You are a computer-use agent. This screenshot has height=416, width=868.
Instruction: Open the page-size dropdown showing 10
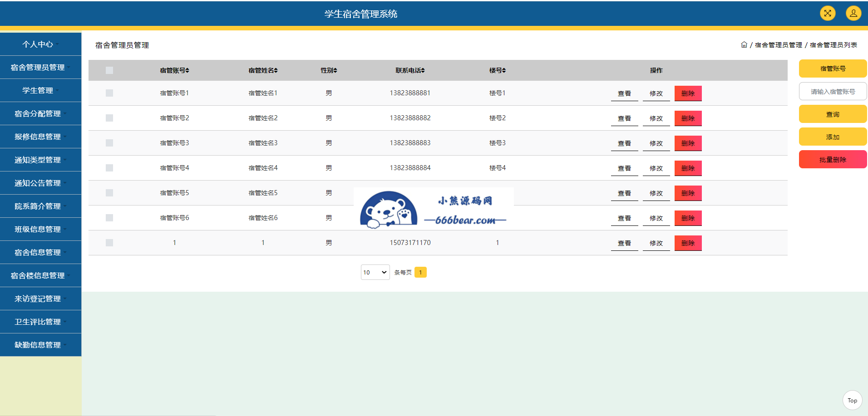[x=375, y=272]
